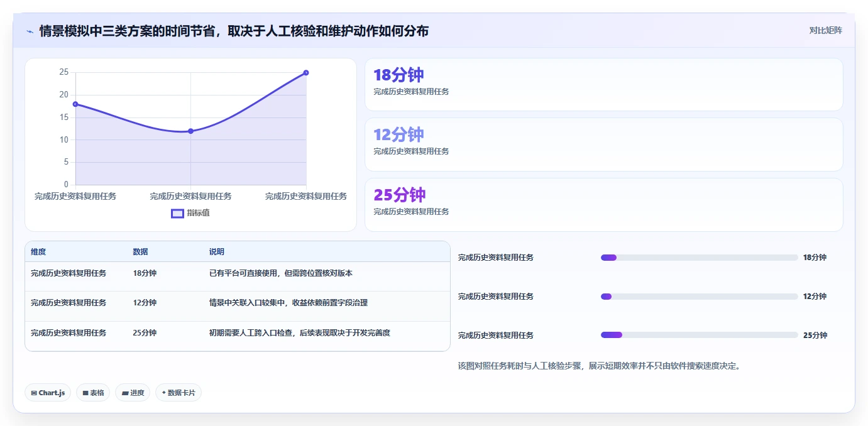Click the 维度 table column header
868x426 pixels.
[38, 252]
